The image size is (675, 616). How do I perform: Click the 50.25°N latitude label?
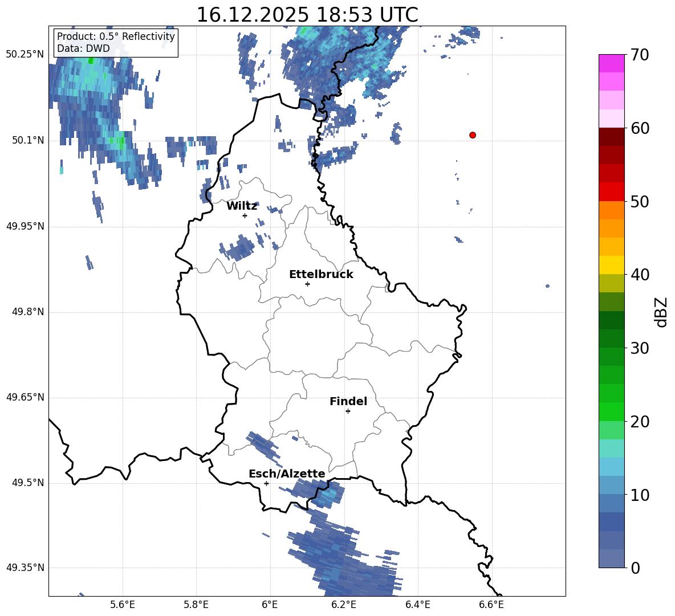click(25, 55)
